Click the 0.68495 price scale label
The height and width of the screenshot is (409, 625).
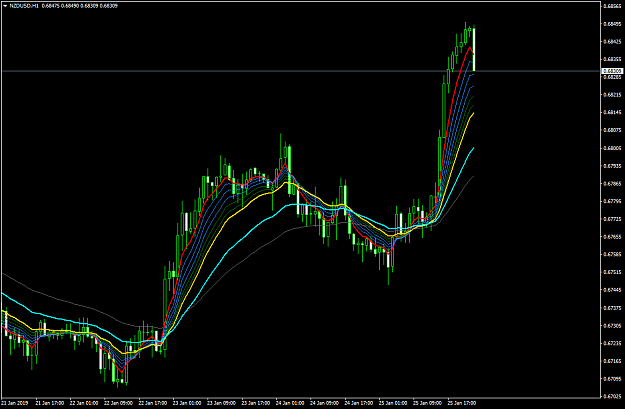(x=613, y=24)
